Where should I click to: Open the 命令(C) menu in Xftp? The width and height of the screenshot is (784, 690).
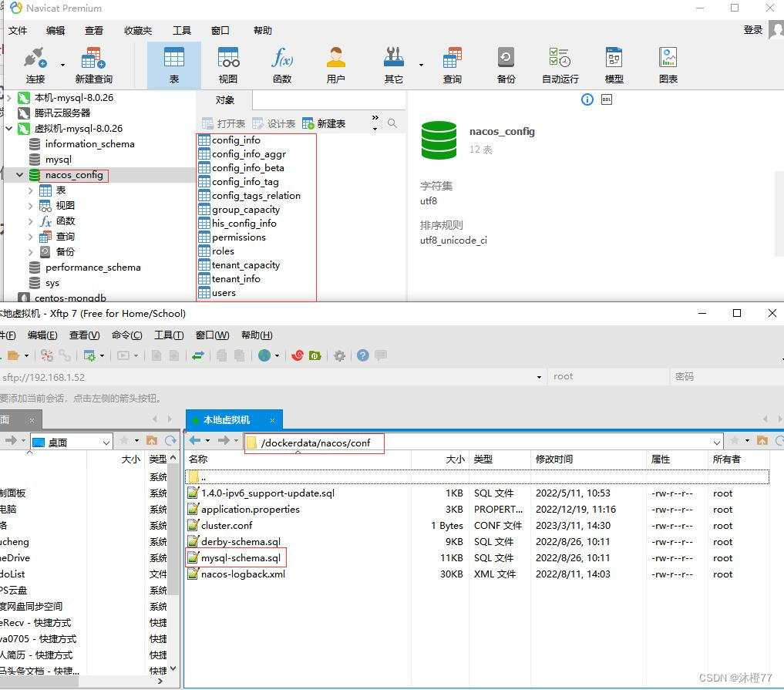[x=128, y=335]
